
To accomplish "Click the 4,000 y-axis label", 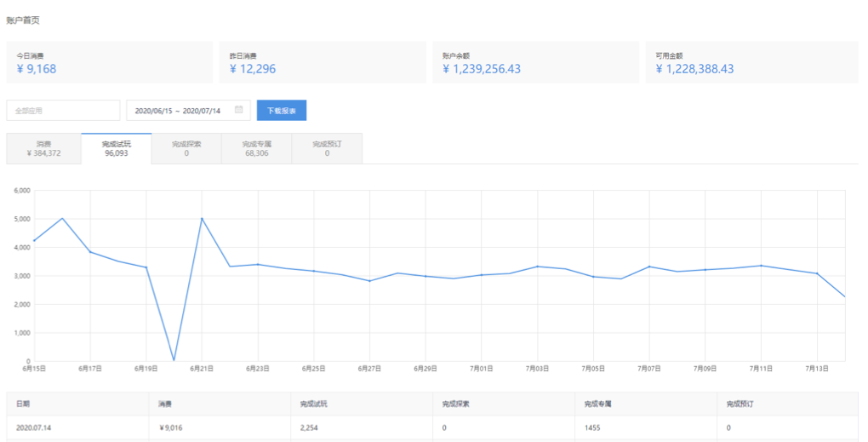I will [22, 248].
